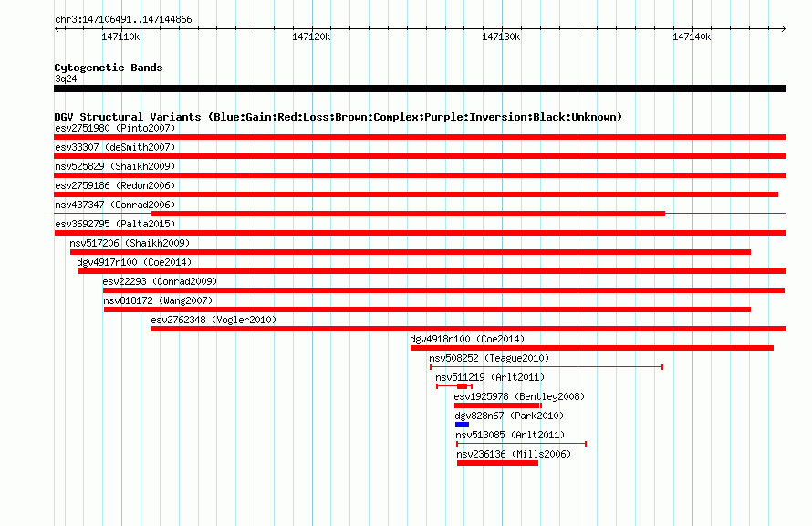Select the red bar under esv3692795 (Palta2015)

coord(420,233)
